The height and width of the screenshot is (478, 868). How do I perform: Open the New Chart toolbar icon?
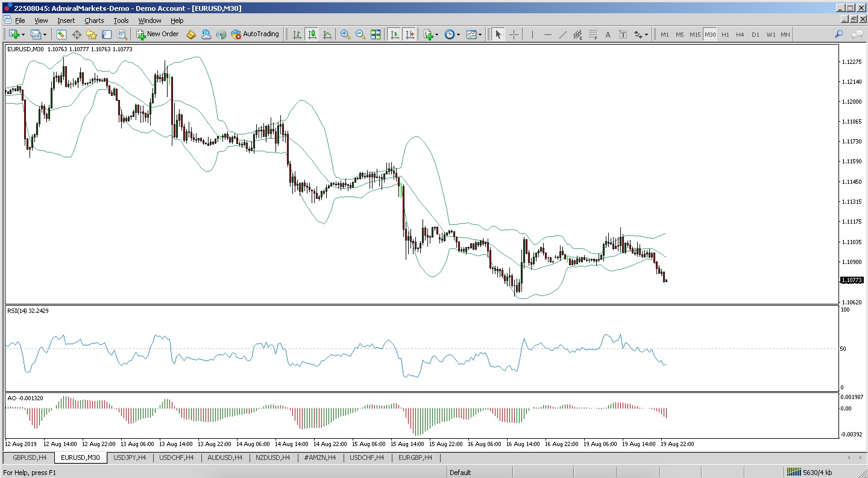14,34
